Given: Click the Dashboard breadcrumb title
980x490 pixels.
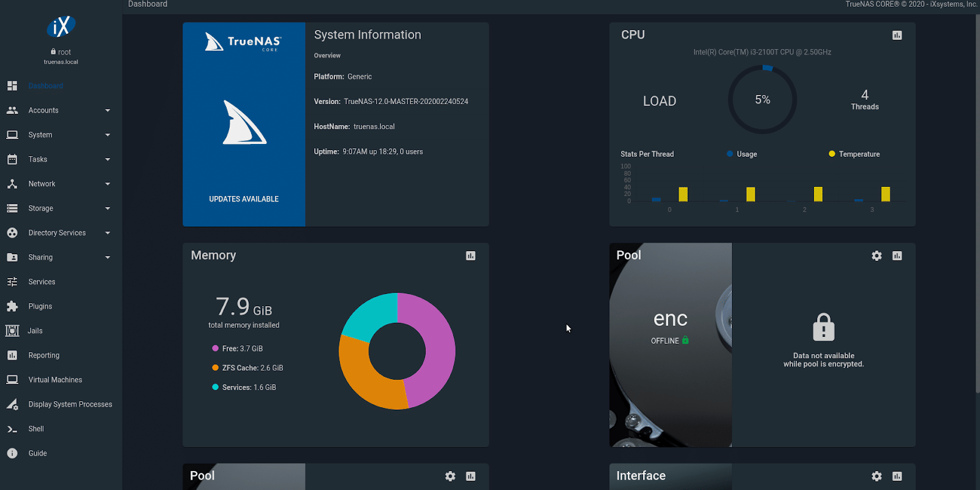Looking at the screenshot, I should [x=148, y=4].
